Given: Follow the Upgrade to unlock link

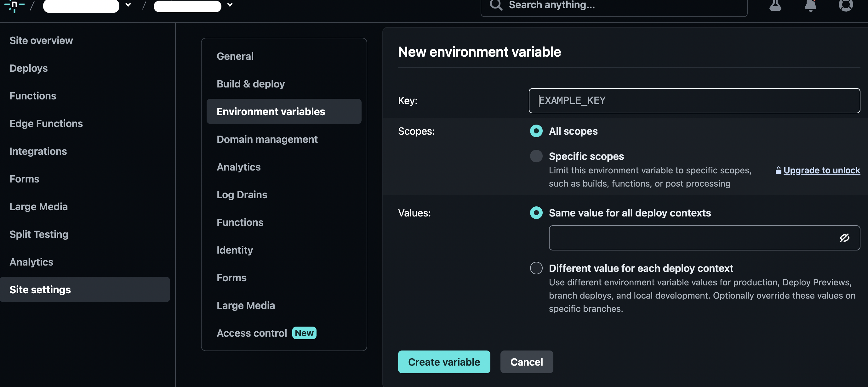Looking at the screenshot, I should tap(821, 170).
